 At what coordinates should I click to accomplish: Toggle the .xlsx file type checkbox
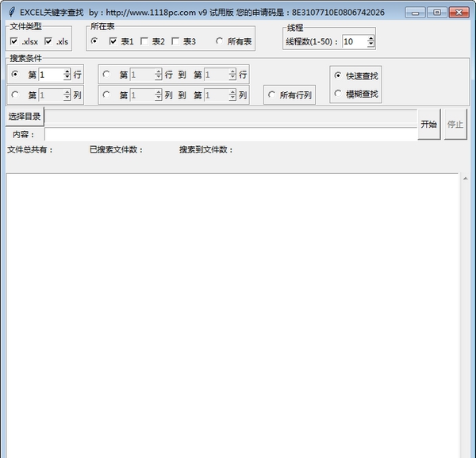click(14, 41)
